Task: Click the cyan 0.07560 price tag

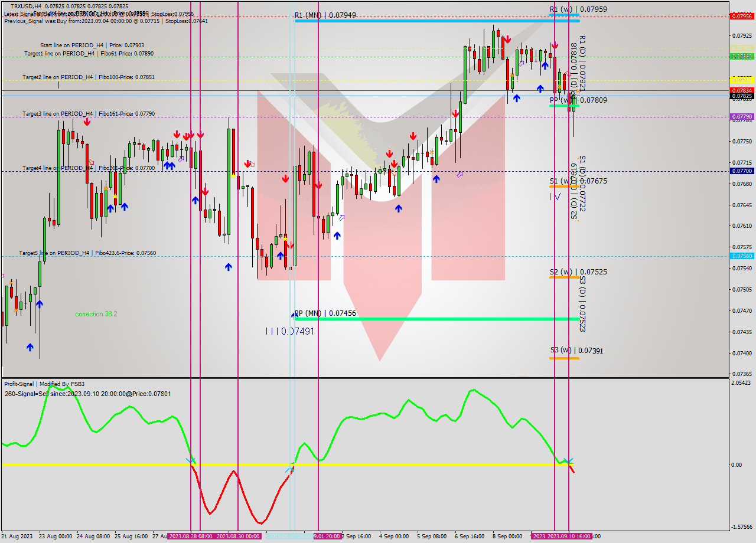Action: pos(742,256)
